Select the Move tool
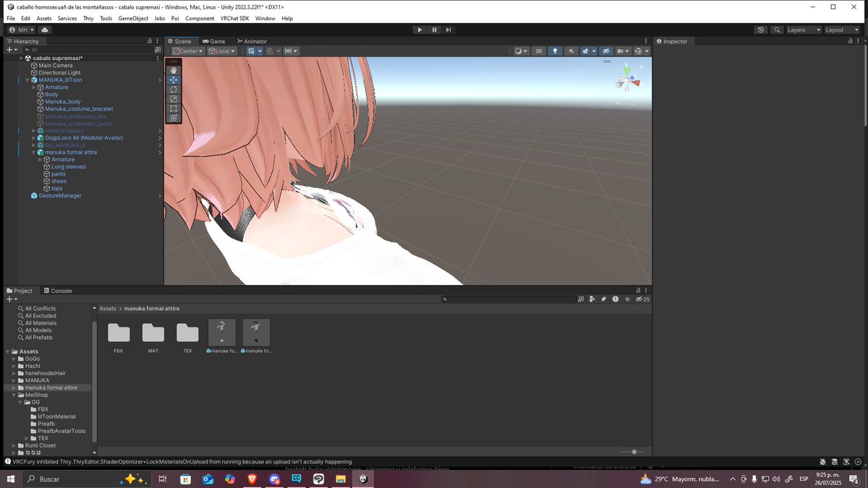 174,80
